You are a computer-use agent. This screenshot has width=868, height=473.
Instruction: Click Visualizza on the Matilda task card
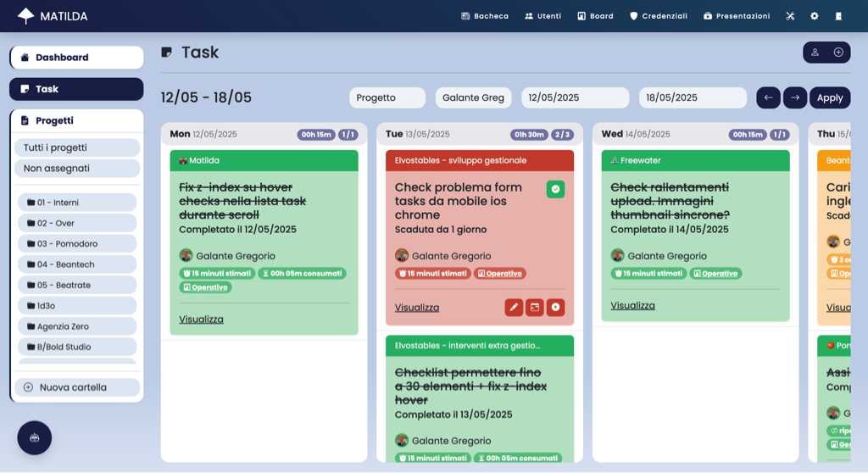click(201, 320)
